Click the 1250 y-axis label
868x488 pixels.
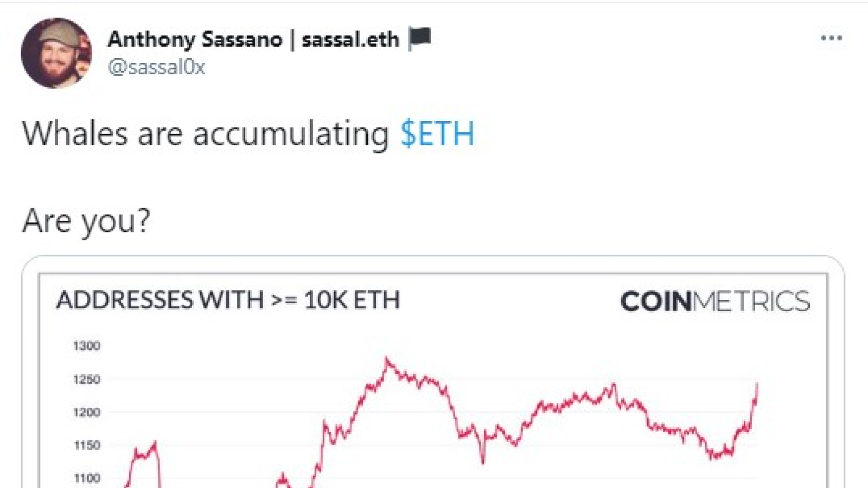point(87,379)
